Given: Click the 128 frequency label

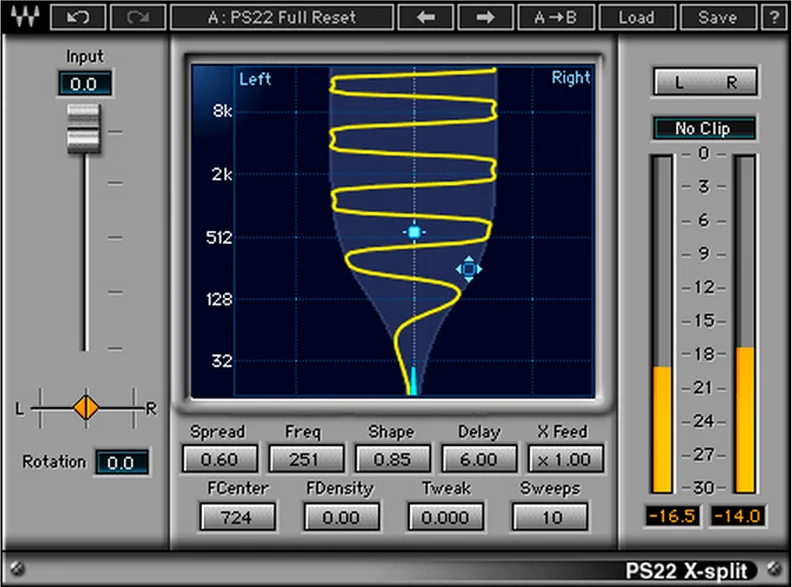Looking at the screenshot, I should 219,300.
